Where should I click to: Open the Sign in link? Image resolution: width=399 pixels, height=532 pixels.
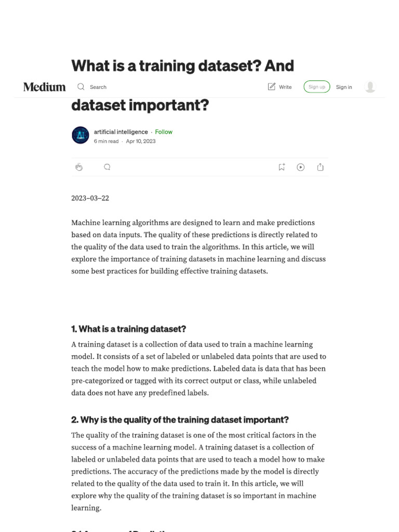click(344, 87)
